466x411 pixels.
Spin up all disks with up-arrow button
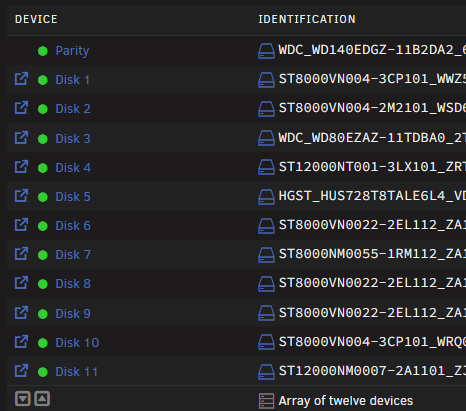tap(42, 399)
